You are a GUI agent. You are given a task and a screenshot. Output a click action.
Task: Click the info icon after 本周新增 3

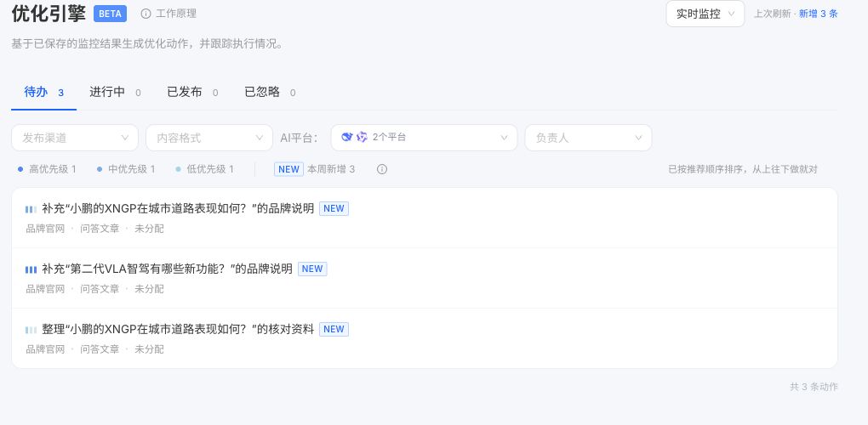click(x=382, y=169)
